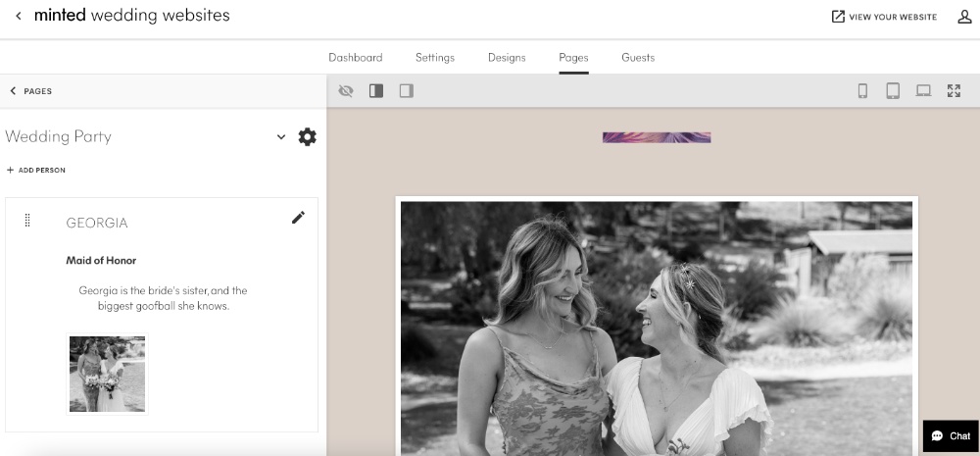Switch to tablet preview
This screenshot has width=980, height=456.
point(893,91)
